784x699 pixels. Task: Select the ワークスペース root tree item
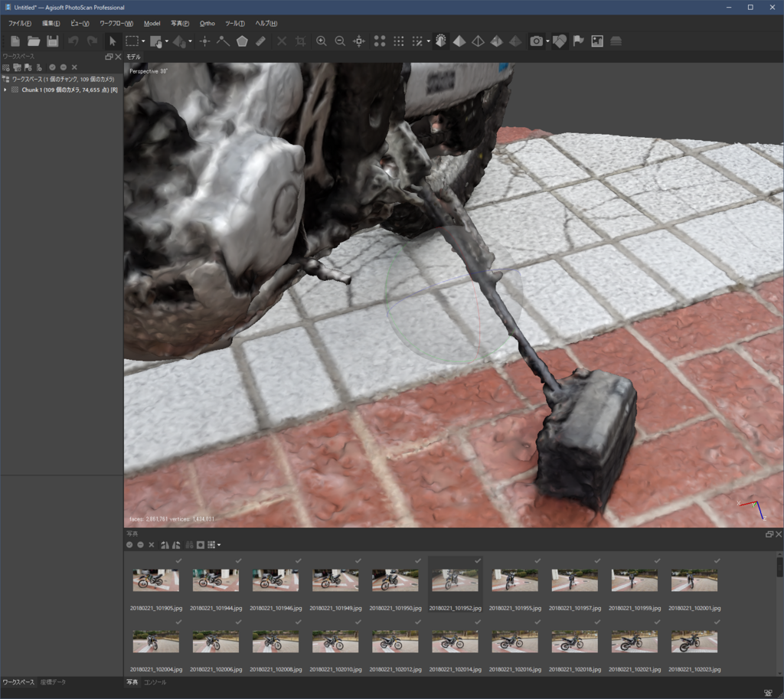63,80
